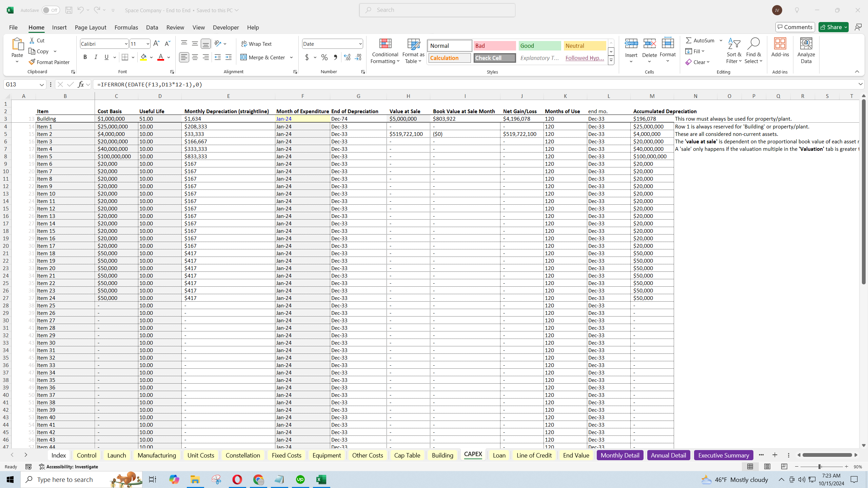Apply the Check Cell style
This screenshot has width=868, height=488.
(495, 58)
